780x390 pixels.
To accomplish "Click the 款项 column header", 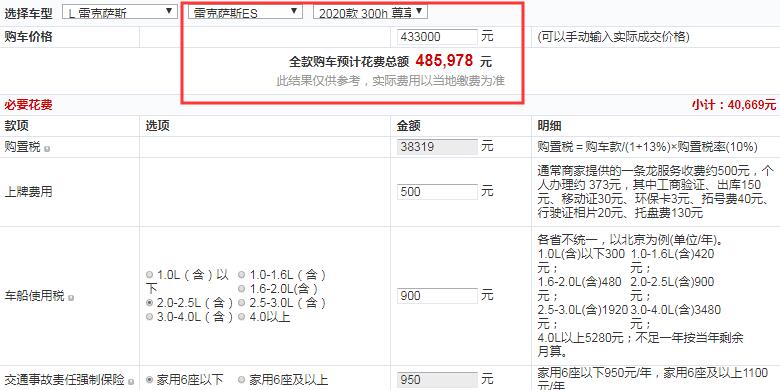I will (16, 126).
